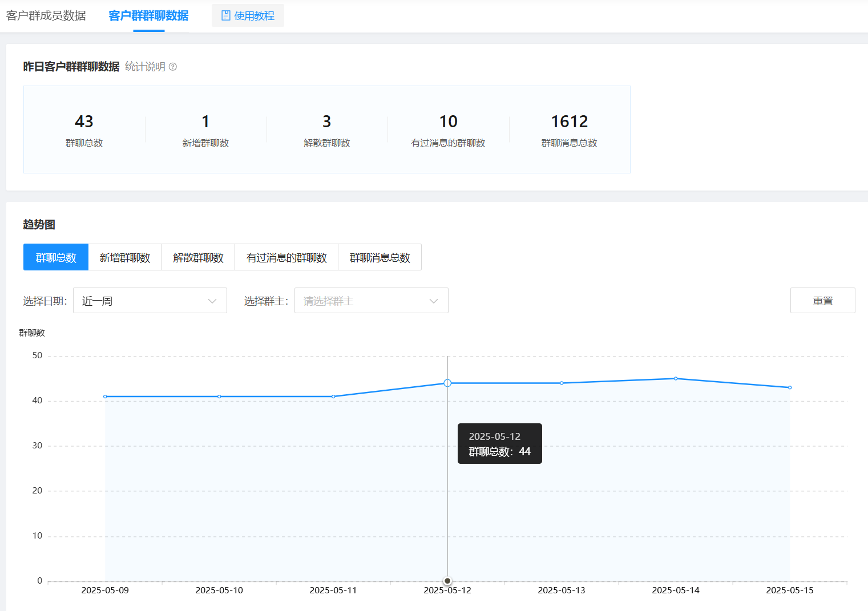Click the 3 解散群聊数 statistic
The width and height of the screenshot is (868, 611).
click(x=327, y=130)
